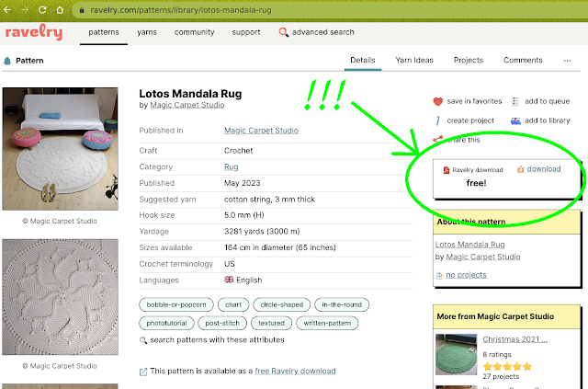Screen dimensions: 588x389
Task: Open the support menu
Action: (x=246, y=32)
